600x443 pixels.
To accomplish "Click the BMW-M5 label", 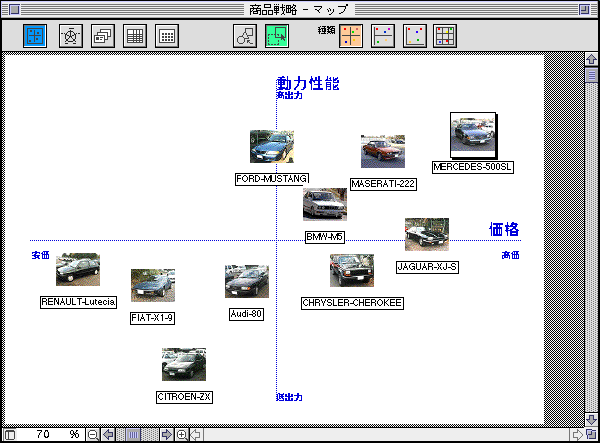I will 325,237.
